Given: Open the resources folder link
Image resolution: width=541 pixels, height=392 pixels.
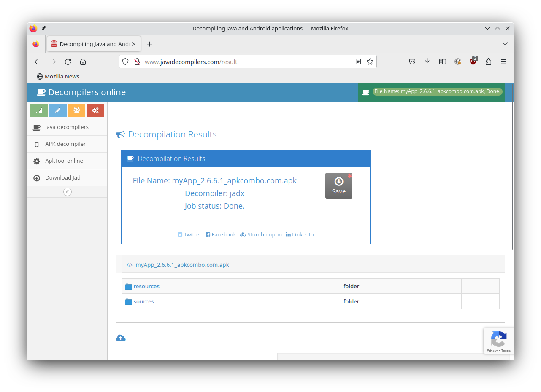Looking at the screenshot, I should (146, 286).
